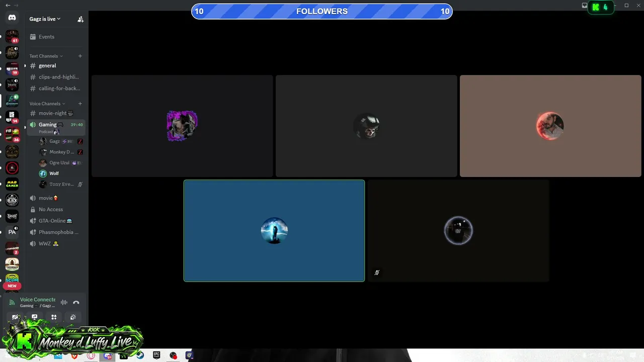Image resolution: width=644 pixels, height=362 pixels.
Task: Open the Black server icon in sidebar
Action: [x=12, y=200]
